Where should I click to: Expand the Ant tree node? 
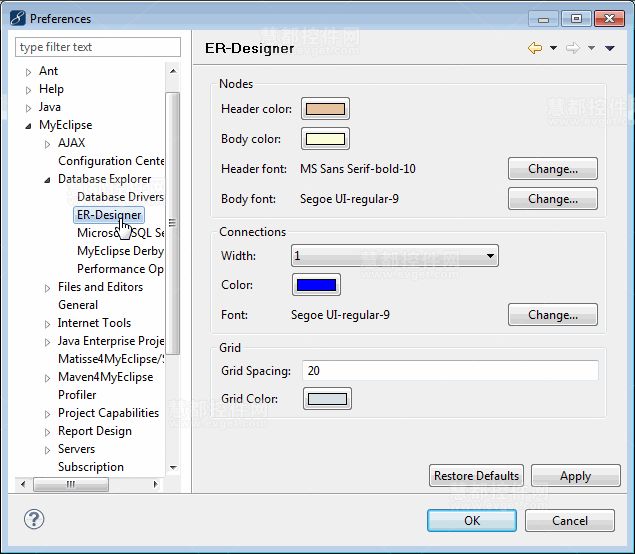[29, 72]
